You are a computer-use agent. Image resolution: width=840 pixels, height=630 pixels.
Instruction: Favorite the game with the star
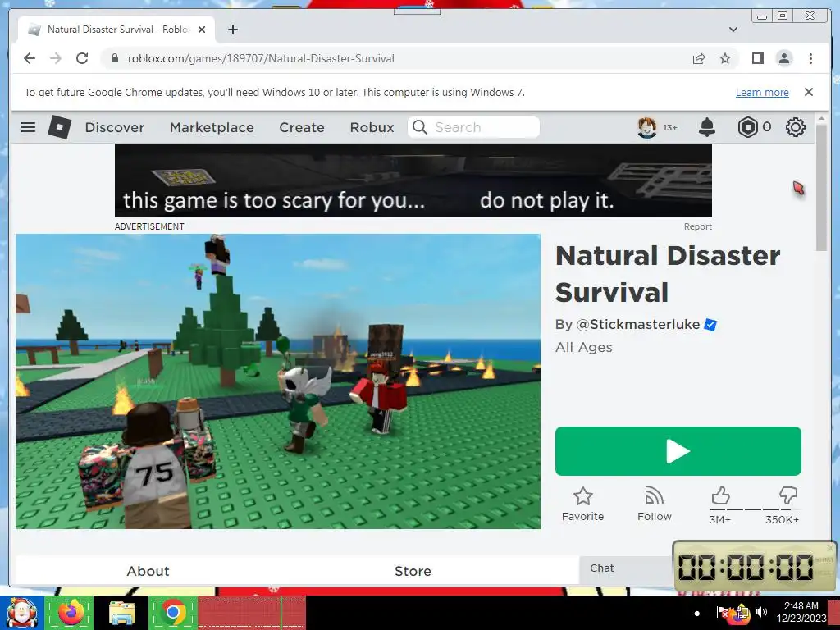pyautogui.click(x=582, y=496)
